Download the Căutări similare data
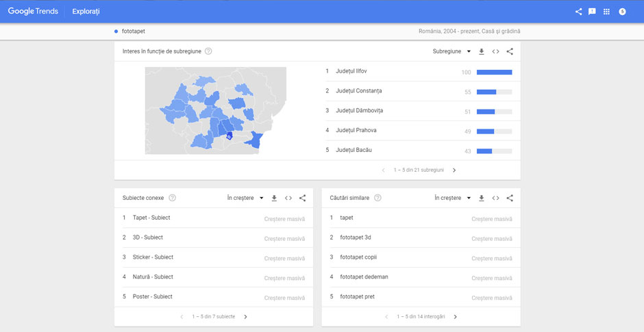Screen dimensions: 644x332 (x=482, y=198)
